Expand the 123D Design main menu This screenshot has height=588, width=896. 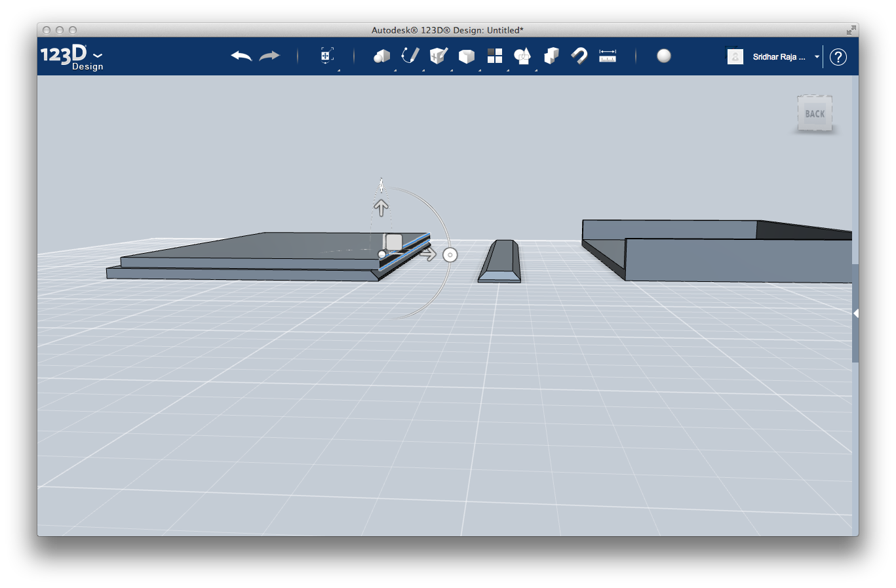97,55
